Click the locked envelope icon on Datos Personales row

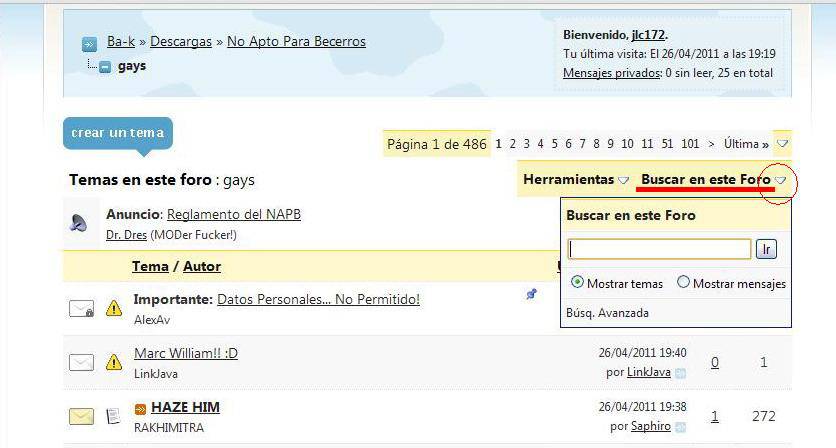[82, 309]
